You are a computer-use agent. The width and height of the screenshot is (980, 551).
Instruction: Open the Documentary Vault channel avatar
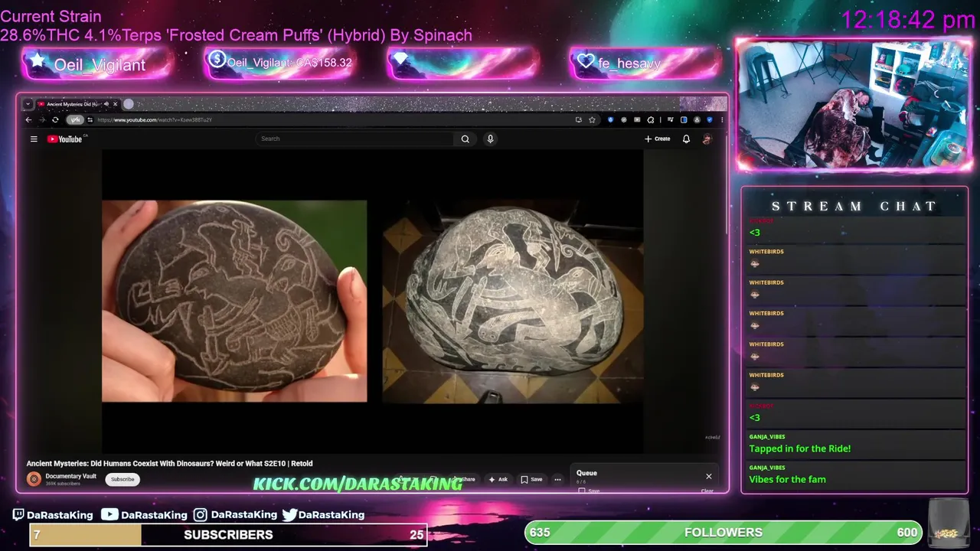pyautogui.click(x=34, y=479)
